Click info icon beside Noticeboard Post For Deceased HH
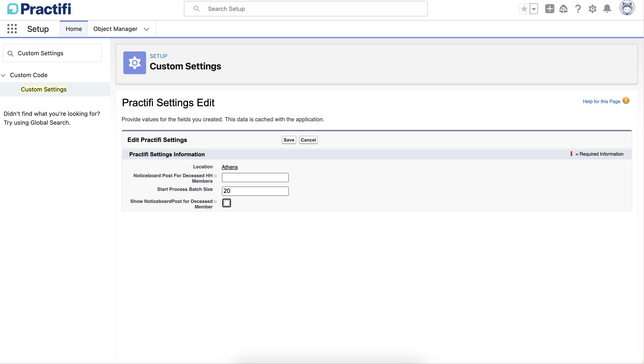Viewport: 644px width, 364px height. 215,176
